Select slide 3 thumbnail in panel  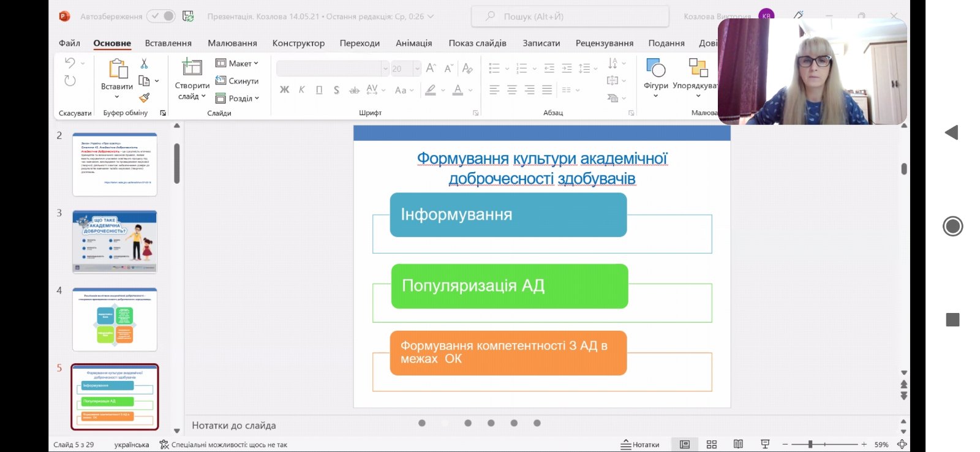tap(115, 241)
